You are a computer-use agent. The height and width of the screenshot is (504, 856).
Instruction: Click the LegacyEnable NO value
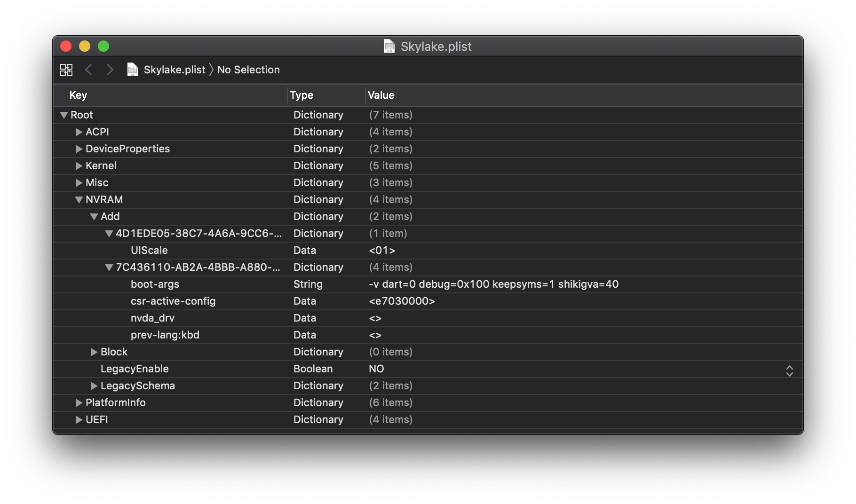[x=376, y=369]
